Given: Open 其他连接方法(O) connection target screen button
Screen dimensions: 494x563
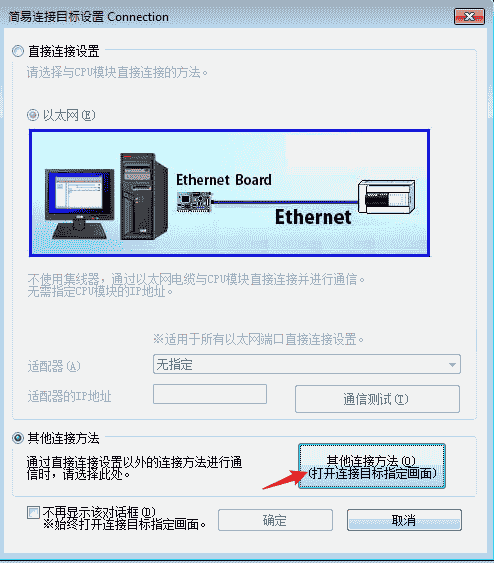Looking at the screenshot, I should point(372,466).
